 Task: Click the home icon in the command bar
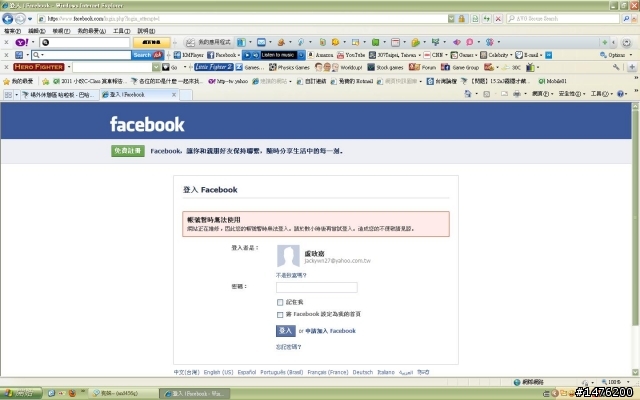pos(468,94)
